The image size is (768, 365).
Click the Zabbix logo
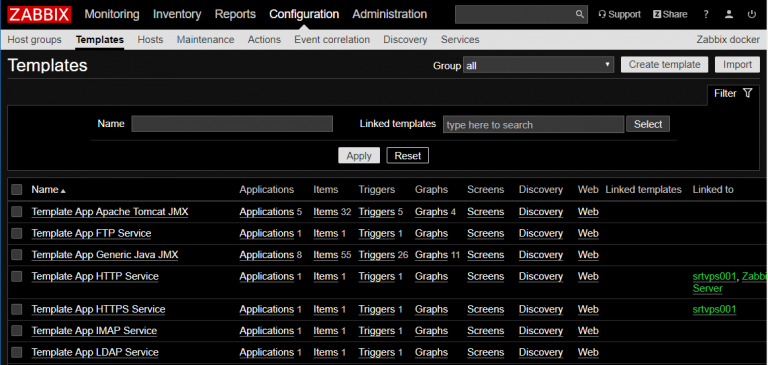(x=40, y=15)
